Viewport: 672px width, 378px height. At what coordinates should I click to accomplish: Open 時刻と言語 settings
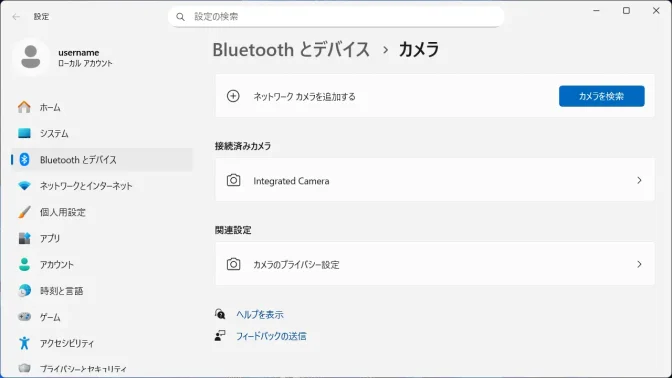pyautogui.click(x=102, y=291)
